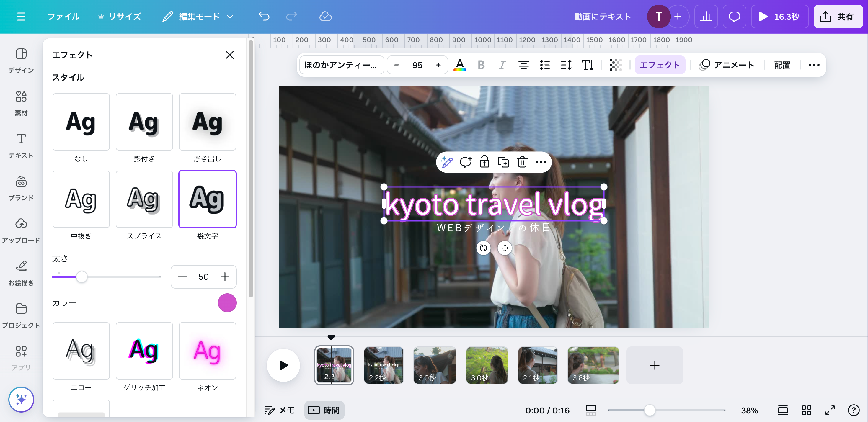868x422 pixels.
Task: Increase the font size with plus
Action: tap(438, 65)
